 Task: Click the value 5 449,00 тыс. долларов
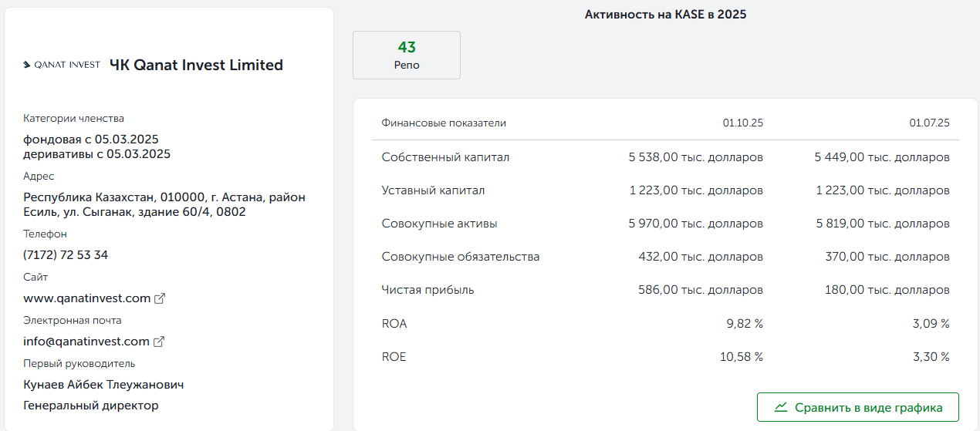click(882, 157)
